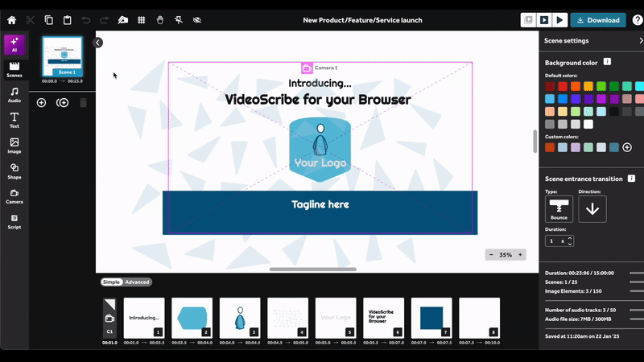This screenshot has width=644, height=362.
Task: Open the Camera tab
Action: (14, 196)
